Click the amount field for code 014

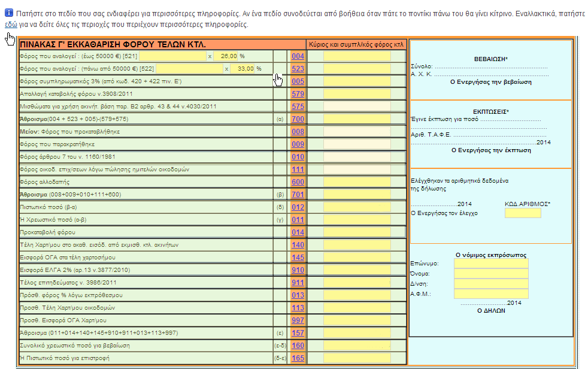click(x=357, y=232)
